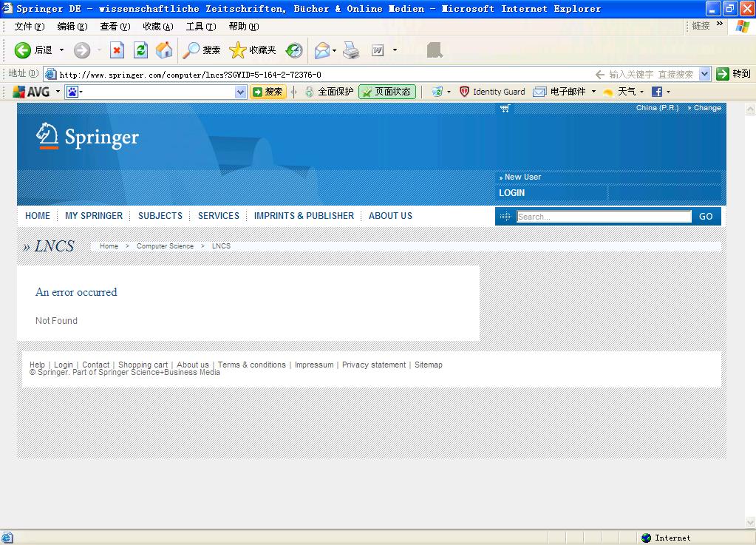Click status bar Internet zone globe
This screenshot has height=545, width=756.
click(647, 538)
